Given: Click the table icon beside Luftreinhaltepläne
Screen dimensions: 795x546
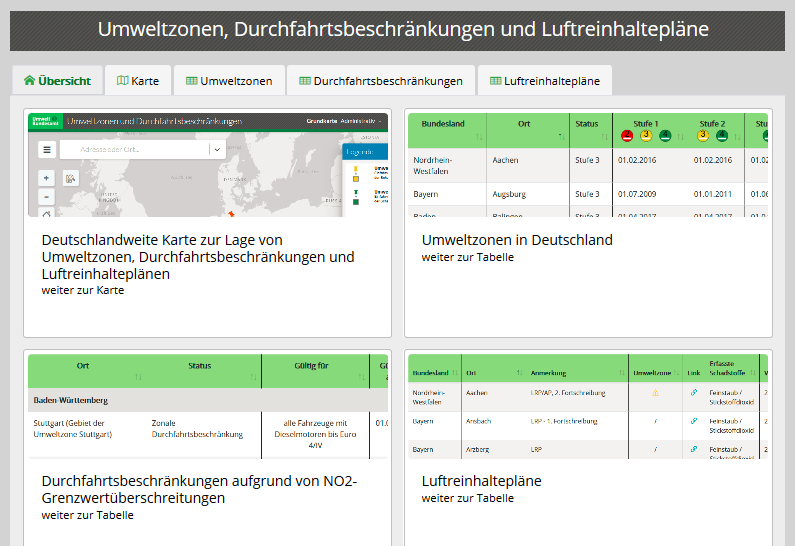Looking at the screenshot, I should [x=496, y=81].
